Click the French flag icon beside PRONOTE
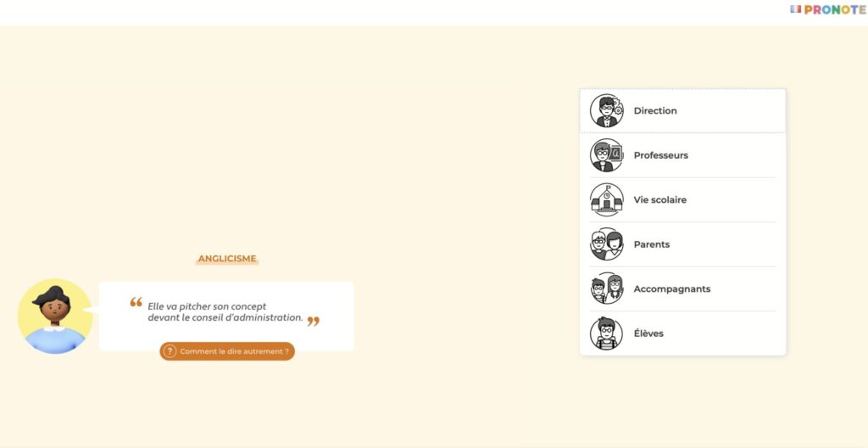 click(x=795, y=9)
